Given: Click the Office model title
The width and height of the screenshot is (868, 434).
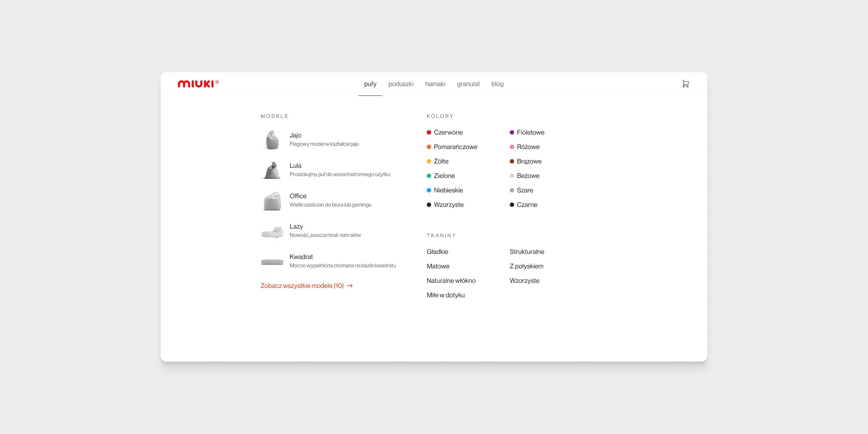Looking at the screenshot, I should click(x=298, y=196).
